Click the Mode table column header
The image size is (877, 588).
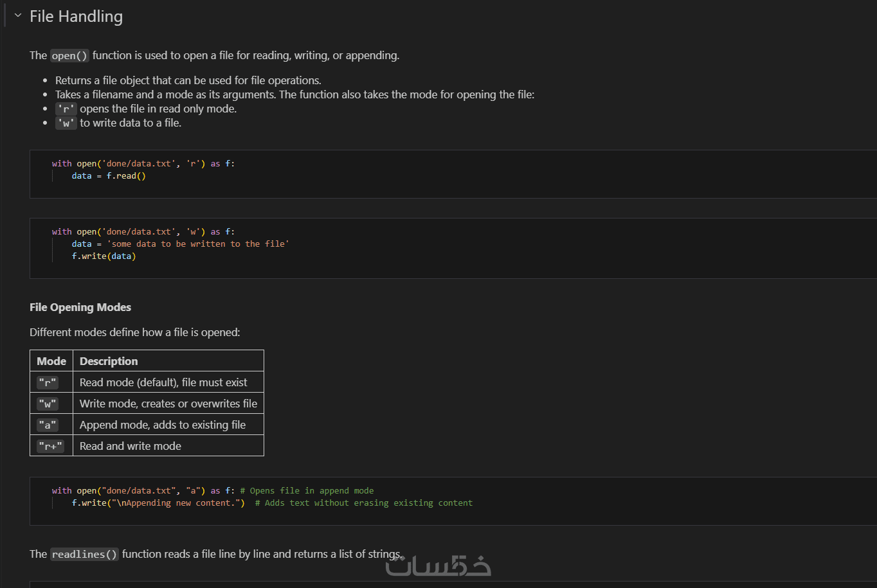tap(51, 361)
